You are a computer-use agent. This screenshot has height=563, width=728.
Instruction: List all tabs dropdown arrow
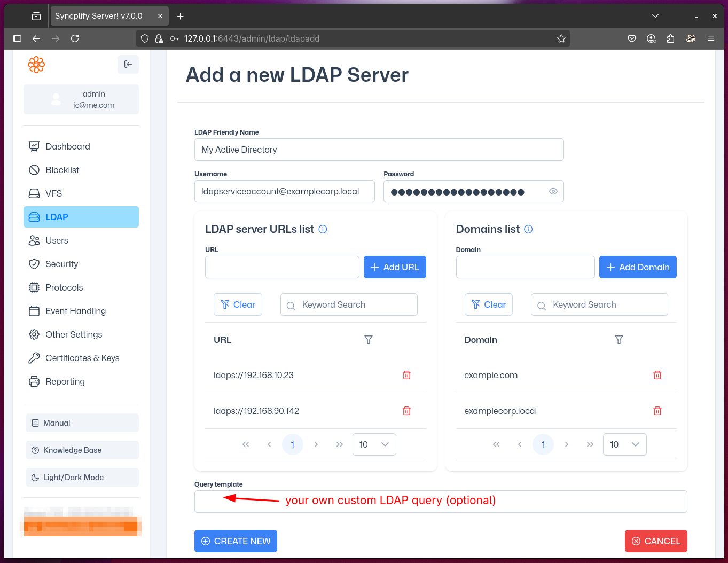point(655,16)
